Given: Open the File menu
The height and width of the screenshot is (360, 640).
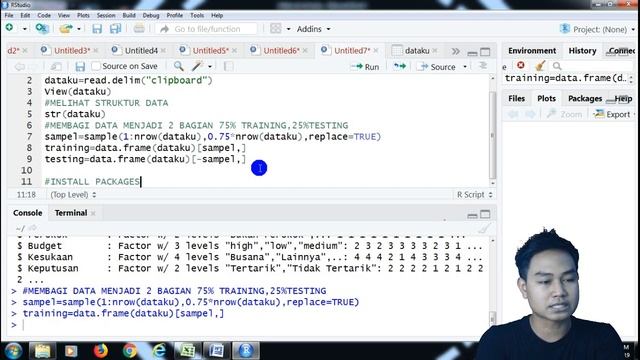Looking at the screenshot, I should pos(9,16).
